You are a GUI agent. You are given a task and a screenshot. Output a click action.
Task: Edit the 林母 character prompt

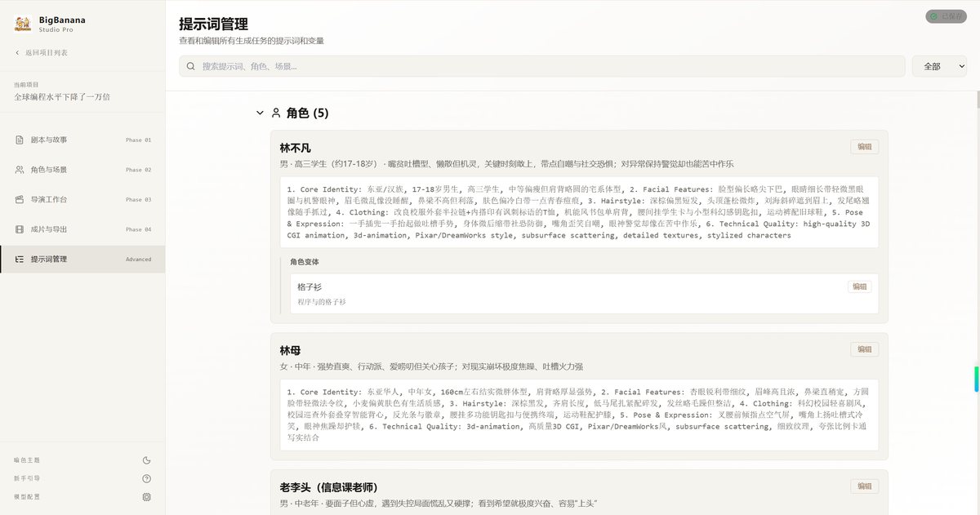click(x=864, y=349)
